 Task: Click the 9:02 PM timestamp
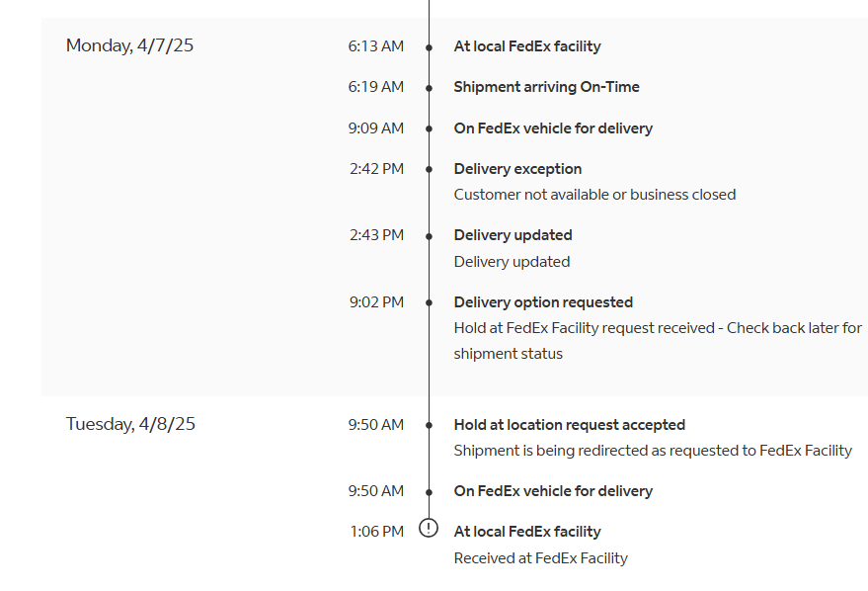pos(376,302)
